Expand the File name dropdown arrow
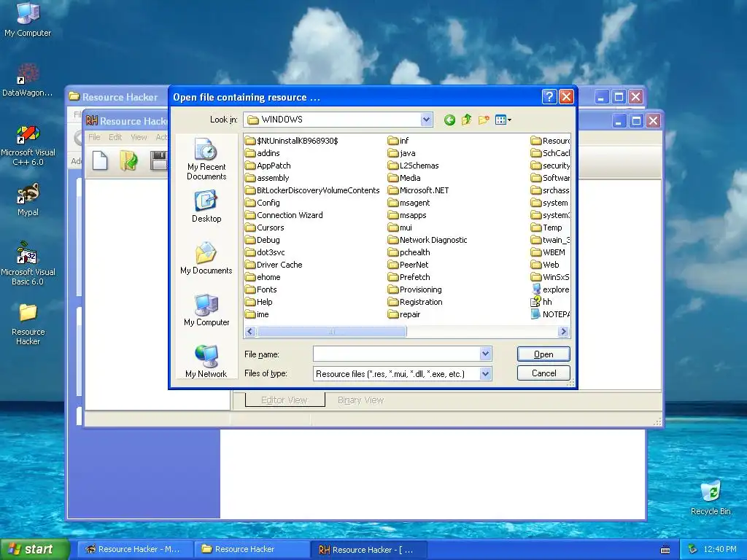Screen dimensions: 747x560 485,354
